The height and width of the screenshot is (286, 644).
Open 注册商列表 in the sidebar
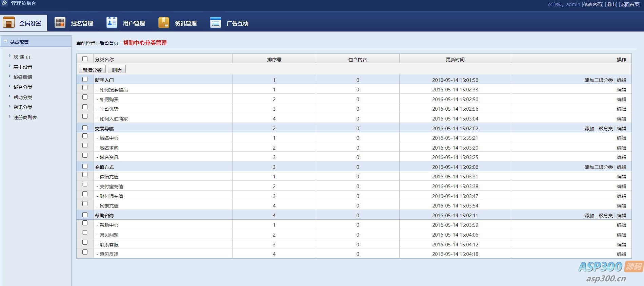pyautogui.click(x=25, y=117)
